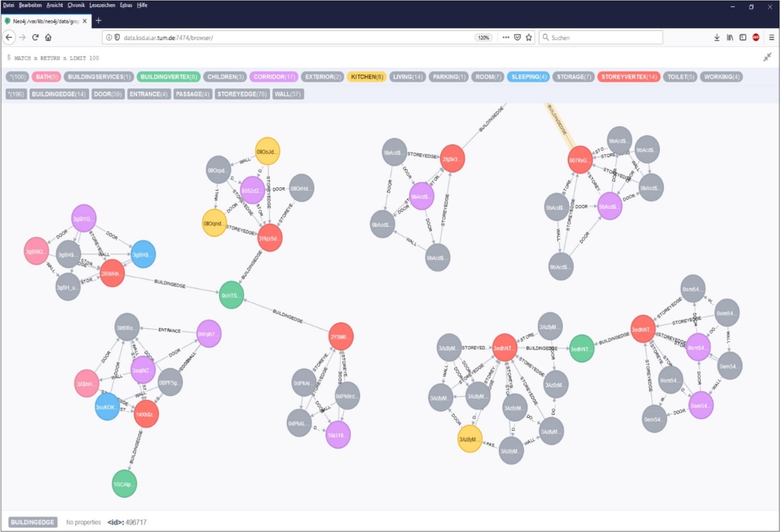
Task: Click the Library bookshelf icon
Action: (729, 37)
